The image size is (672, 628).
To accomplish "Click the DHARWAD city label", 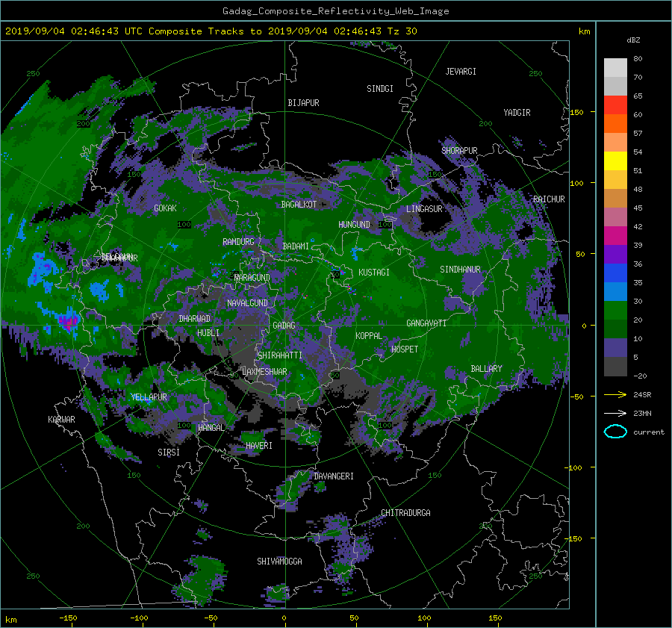I will point(195,319).
